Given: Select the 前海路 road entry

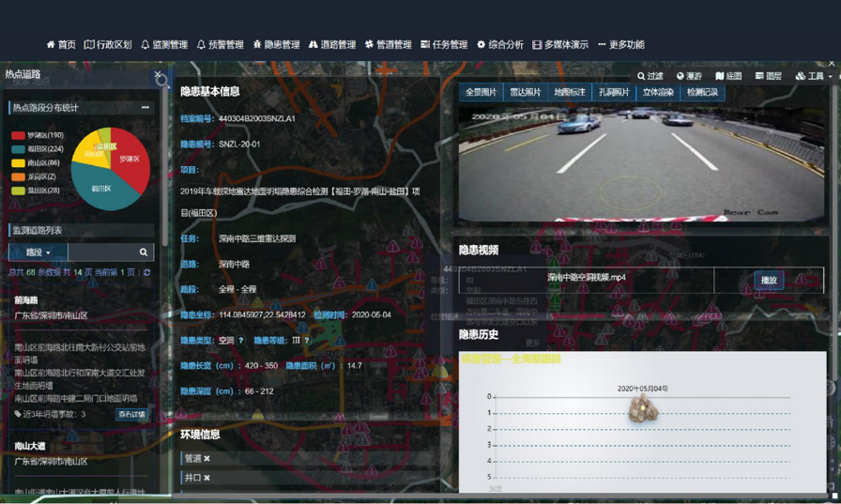Looking at the screenshot, I should [26, 300].
